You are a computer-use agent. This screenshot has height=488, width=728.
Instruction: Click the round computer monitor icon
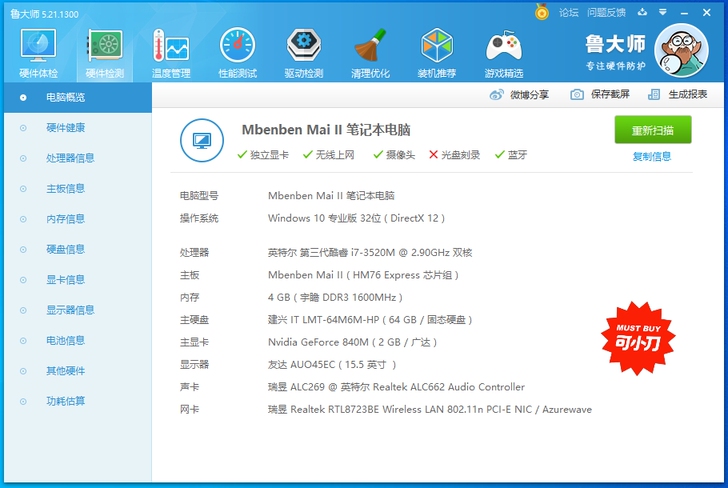pos(202,140)
